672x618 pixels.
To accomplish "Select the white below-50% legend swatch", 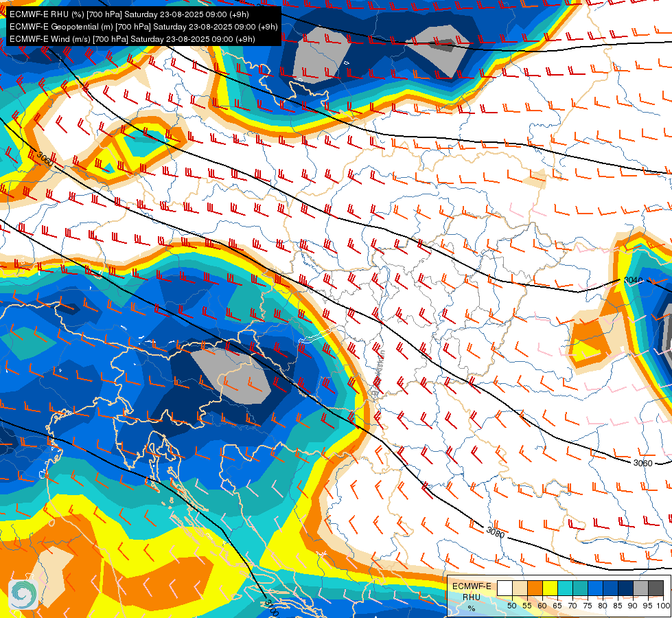I will click(505, 588).
